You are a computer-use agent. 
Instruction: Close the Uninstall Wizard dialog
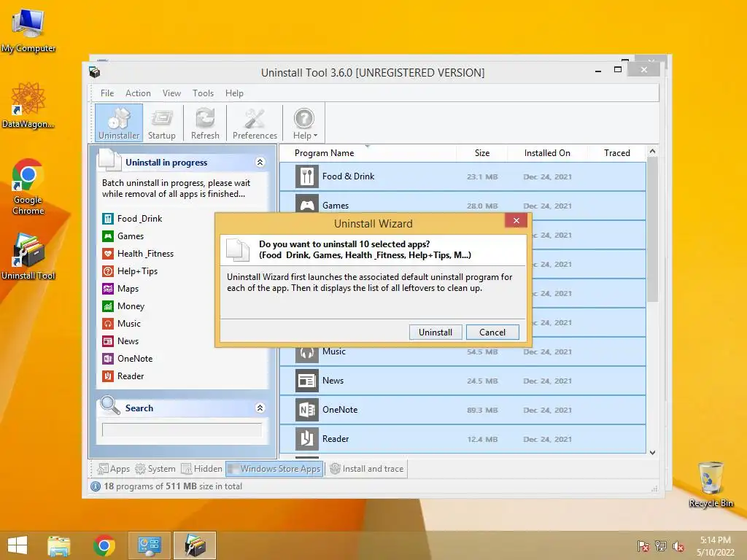tap(516, 220)
